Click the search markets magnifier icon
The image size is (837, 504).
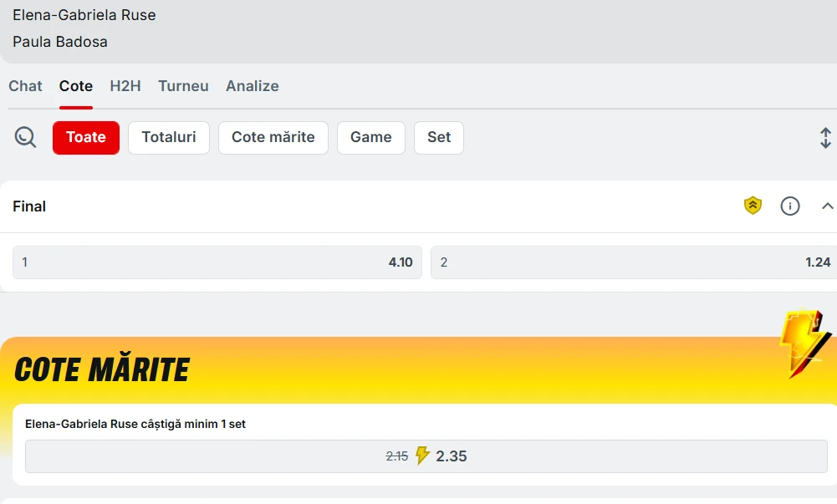point(26,137)
